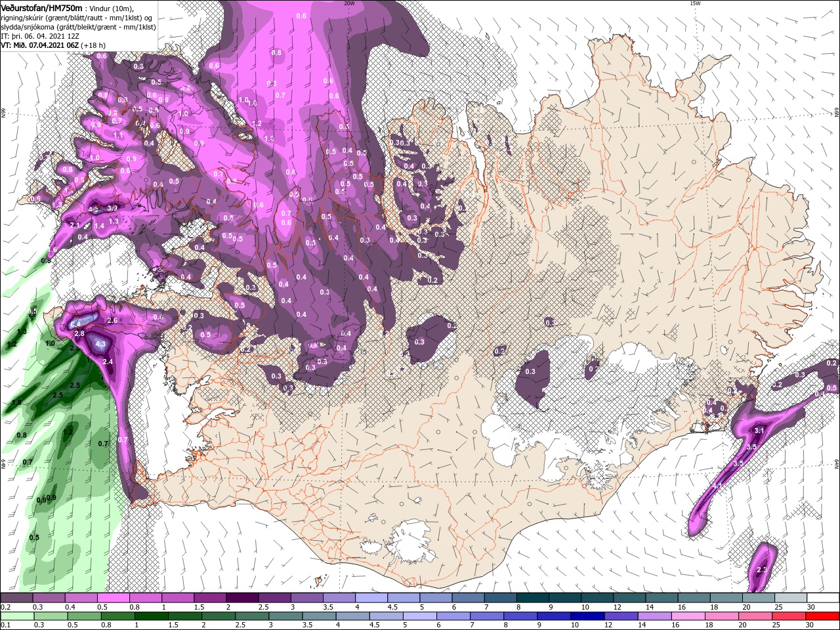
Task: Click the '(+18 h)' forecast offset text
Action: click(93, 45)
